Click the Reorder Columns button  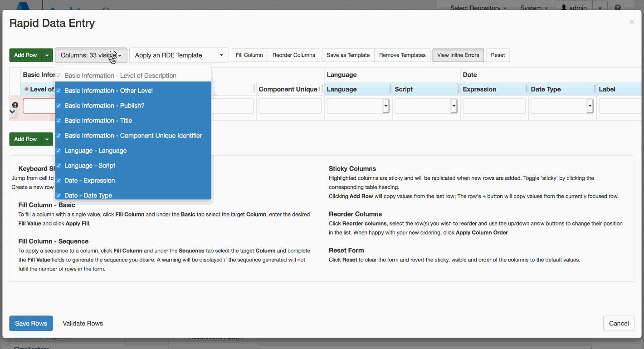pos(294,55)
